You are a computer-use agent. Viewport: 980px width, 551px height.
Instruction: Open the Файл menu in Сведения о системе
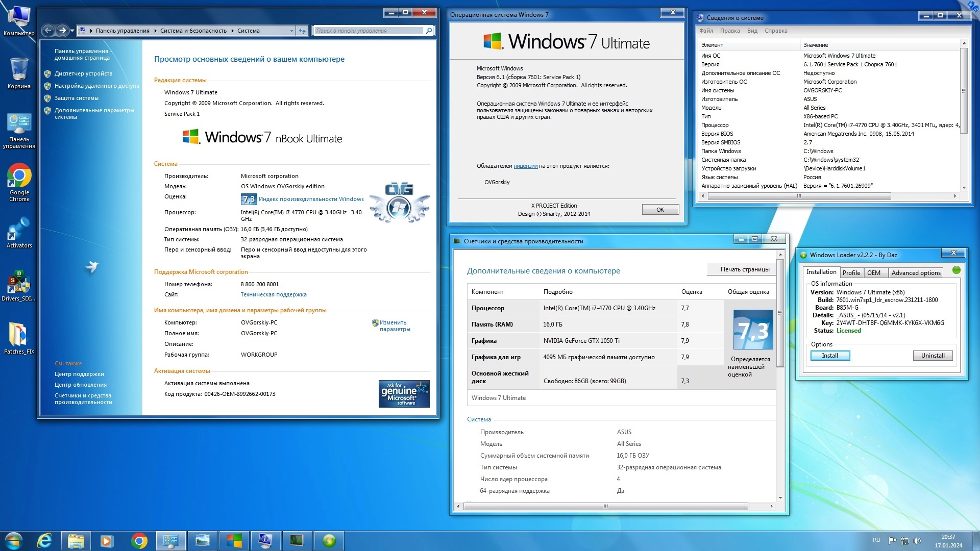point(706,31)
